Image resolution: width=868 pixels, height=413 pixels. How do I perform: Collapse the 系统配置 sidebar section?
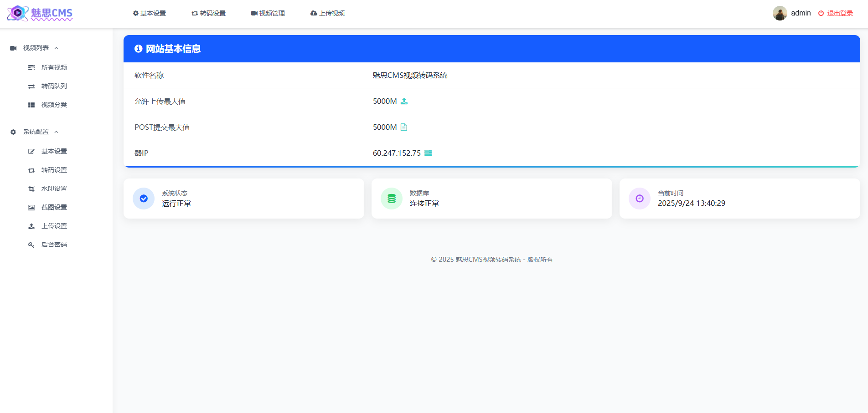coord(57,132)
